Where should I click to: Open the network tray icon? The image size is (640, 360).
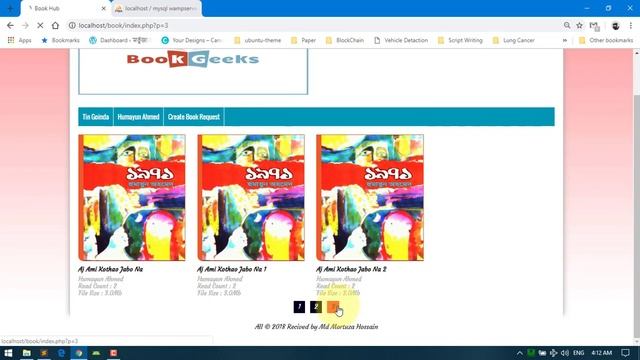click(x=553, y=353)
